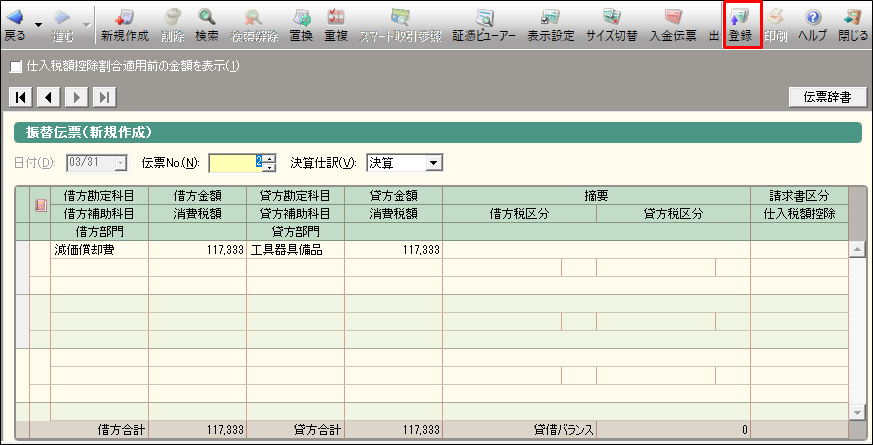Image resolution: width=873 pixels, height=445 pixels.
Task: Click the 伝票辞書 button
Action: [x=826, y=97]
